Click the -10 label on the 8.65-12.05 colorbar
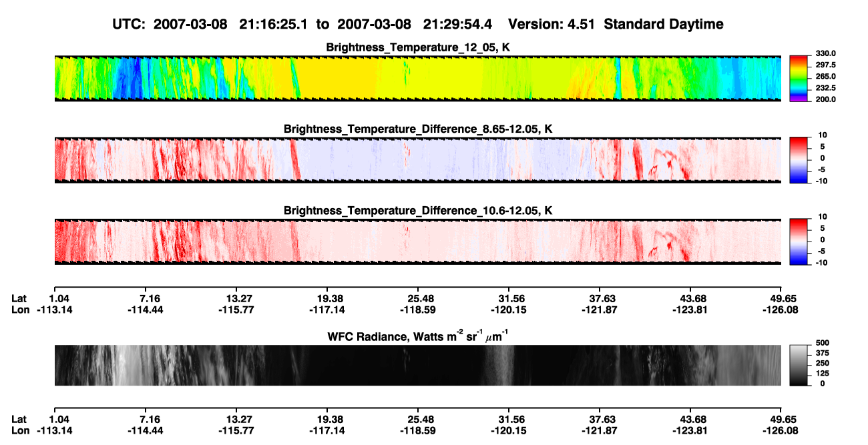 coord(822,180)
